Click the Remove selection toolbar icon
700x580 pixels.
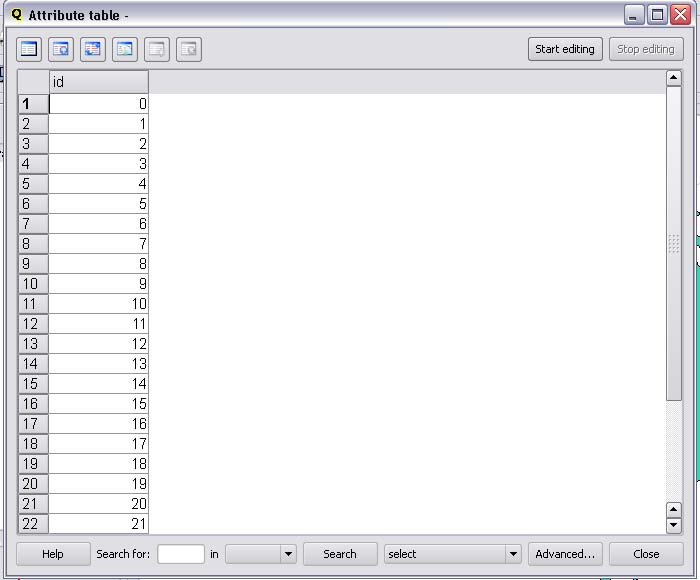click(x=29, y=49)
